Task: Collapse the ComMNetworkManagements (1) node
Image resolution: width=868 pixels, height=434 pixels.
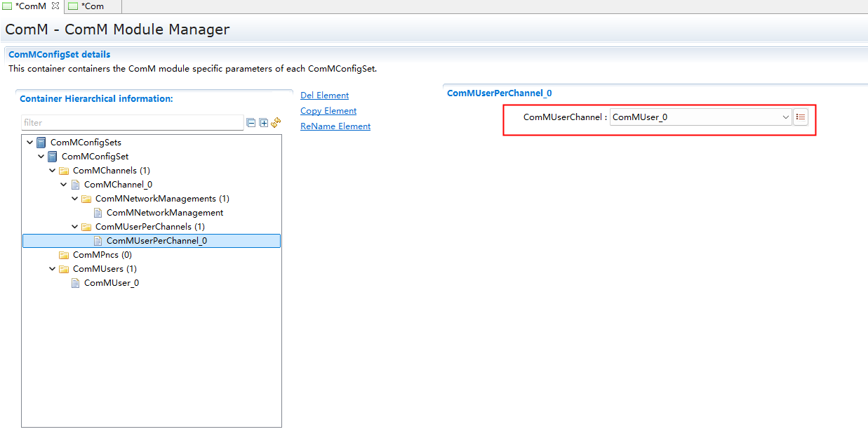Action: pyautogui.click(x=75, y=199)
